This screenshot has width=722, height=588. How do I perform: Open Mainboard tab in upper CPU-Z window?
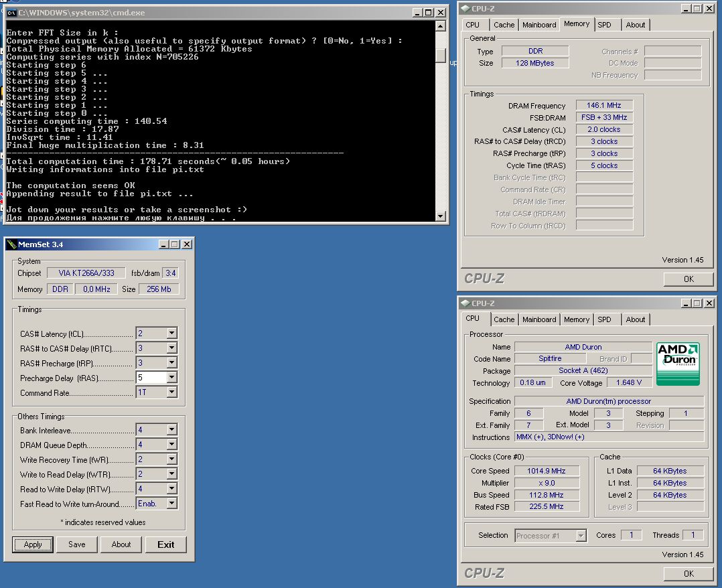point(539,25)
